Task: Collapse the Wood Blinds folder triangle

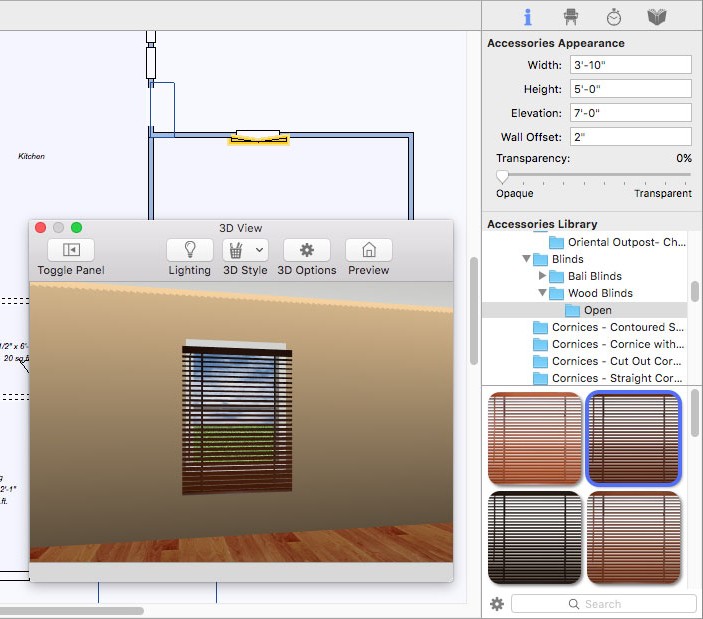Action: pyautogui.click(x=542, y=293)
